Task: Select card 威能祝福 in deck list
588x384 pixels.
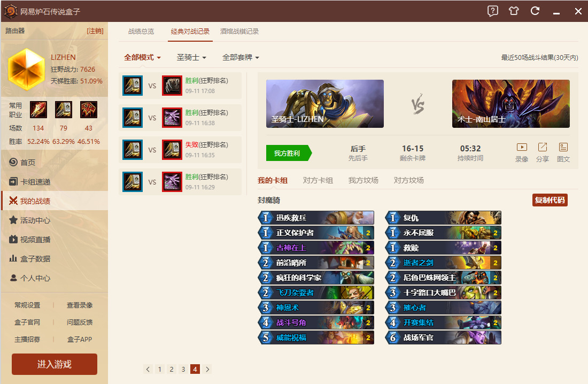Action: [316, 337]
